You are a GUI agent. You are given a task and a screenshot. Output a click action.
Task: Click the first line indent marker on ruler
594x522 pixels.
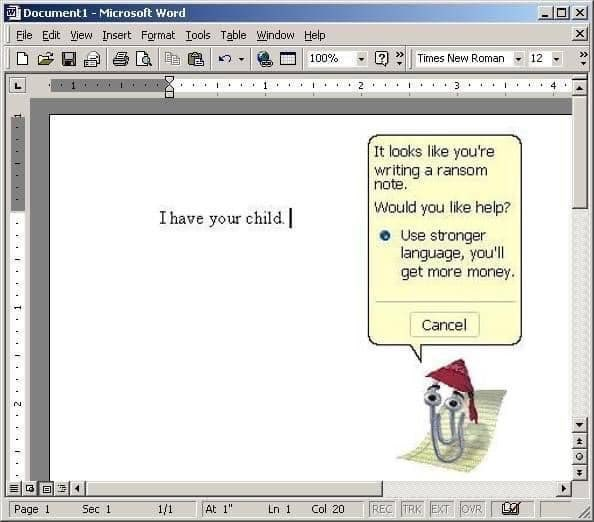point(169,80)
